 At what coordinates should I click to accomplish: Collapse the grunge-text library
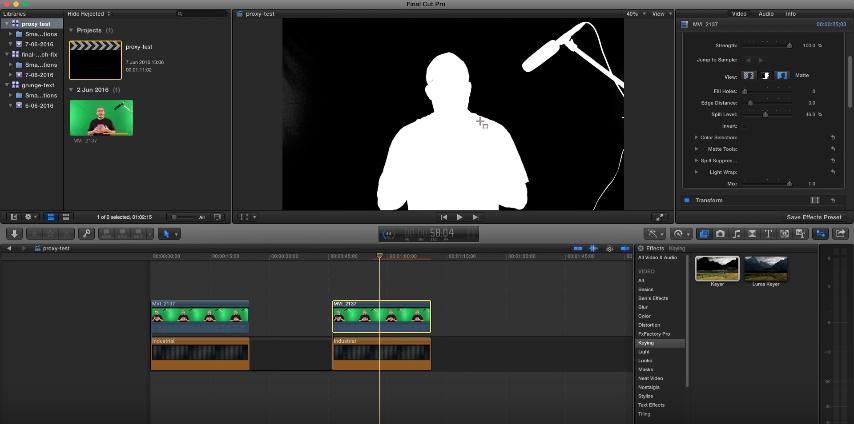coord(6,85)
